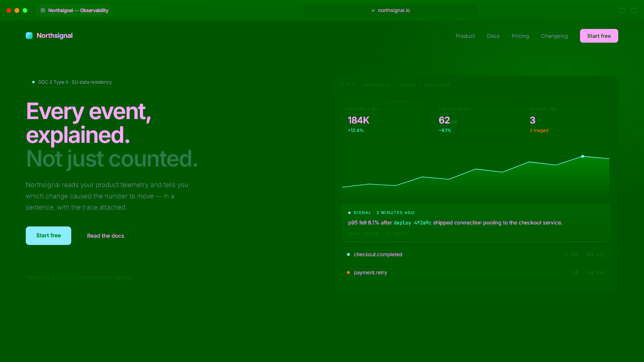The image size is (644, 362).
Task: Click the Northsignal logo square icon
Action: [29, 35]
